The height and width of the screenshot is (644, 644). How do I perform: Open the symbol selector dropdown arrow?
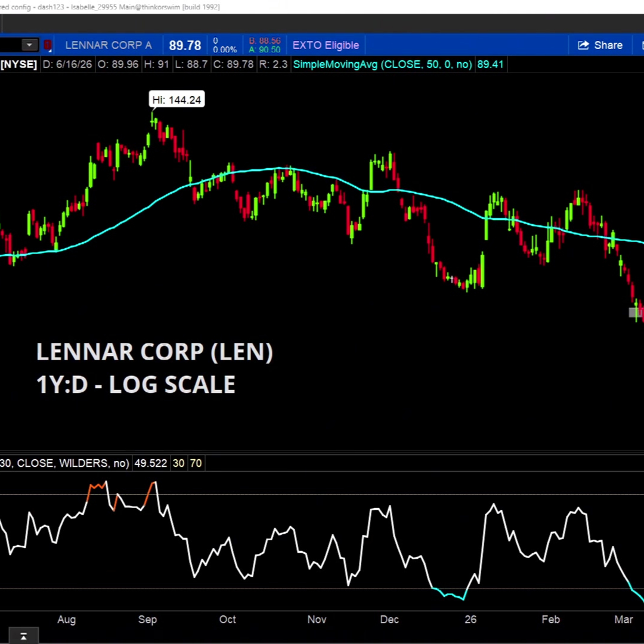[30, 45]
